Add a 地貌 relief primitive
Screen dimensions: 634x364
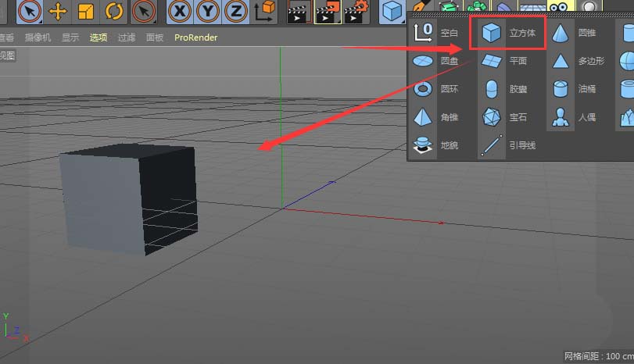436,145
